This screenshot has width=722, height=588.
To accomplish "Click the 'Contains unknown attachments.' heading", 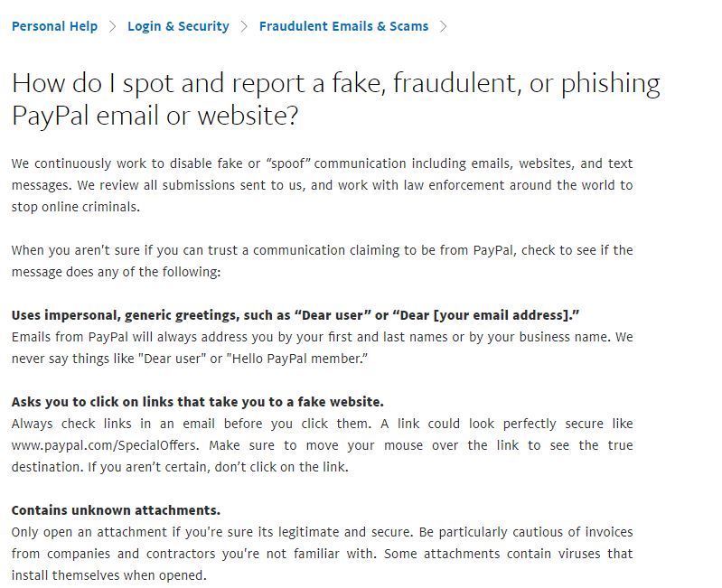I will [x=116, y=510].
